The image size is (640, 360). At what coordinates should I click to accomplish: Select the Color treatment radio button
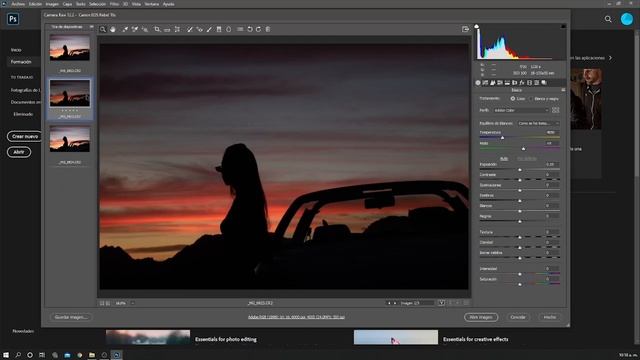pos(513,99)
